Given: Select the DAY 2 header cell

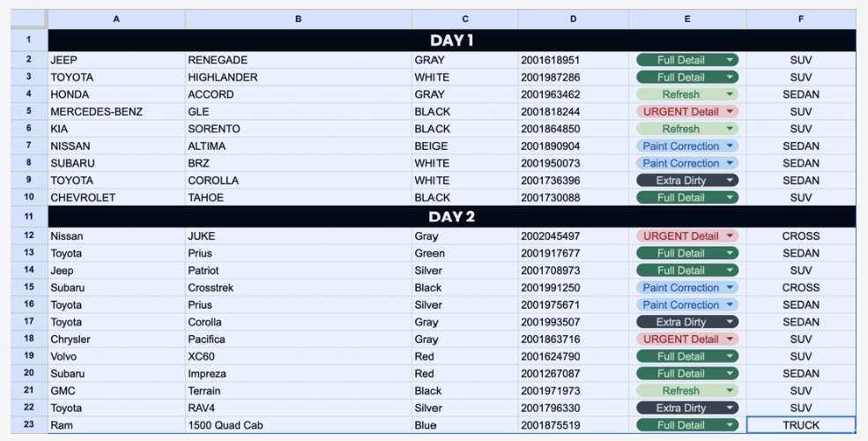Looking at the screenshot, I should pos(451,216).
